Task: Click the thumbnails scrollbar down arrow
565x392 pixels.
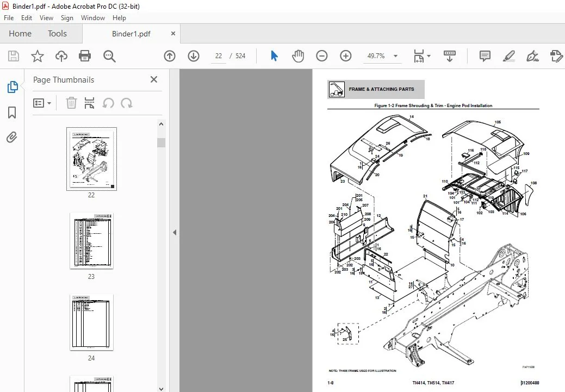Action: coord(161,389)
